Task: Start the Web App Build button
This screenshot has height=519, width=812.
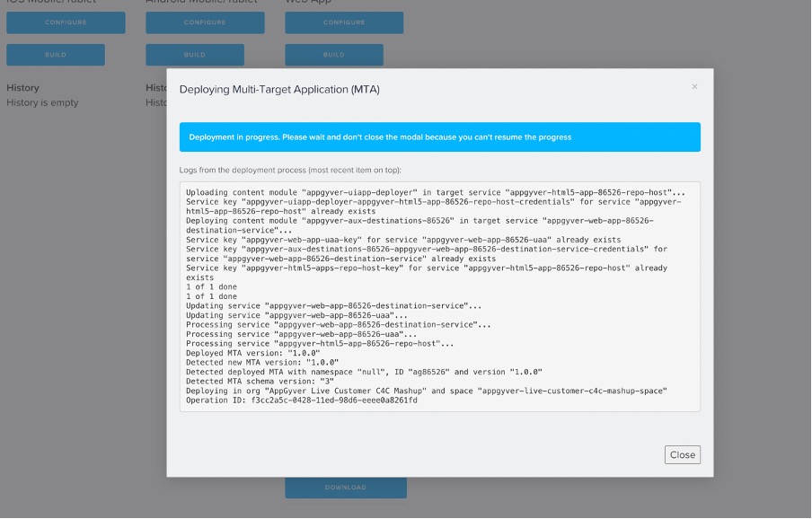Action: pyautogui.click(x=334, y=55)
